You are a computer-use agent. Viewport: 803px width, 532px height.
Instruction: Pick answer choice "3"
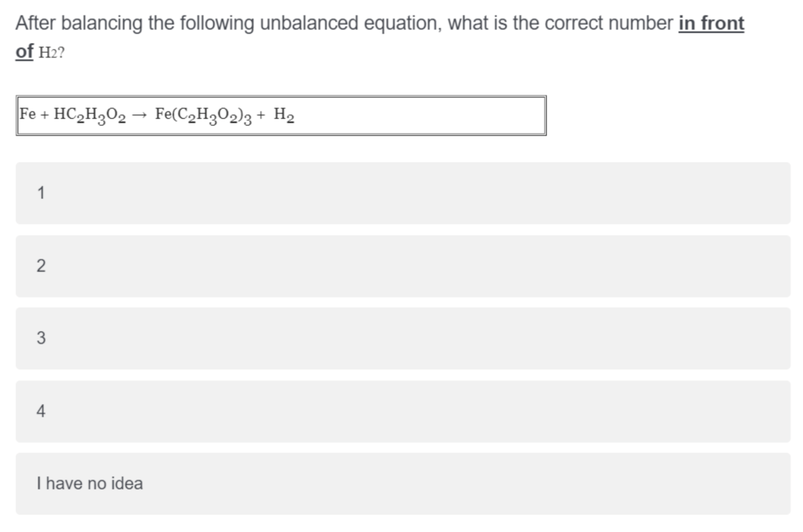(402, 338)
